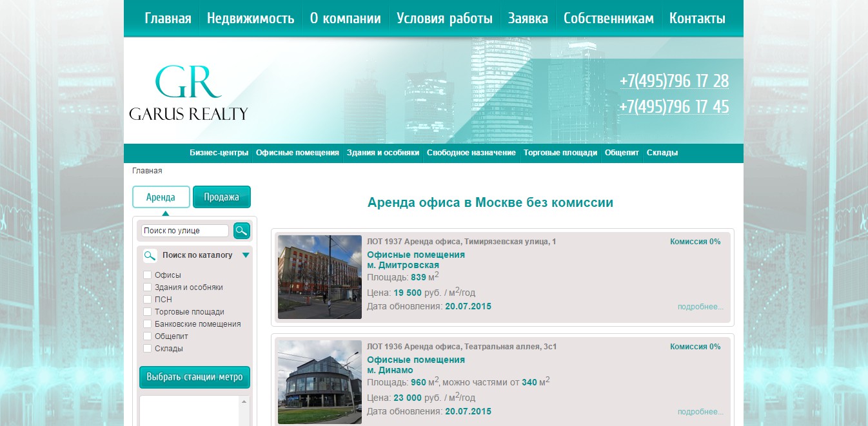Open подробнее for ЛОТ 1936

tap(700, 412)
